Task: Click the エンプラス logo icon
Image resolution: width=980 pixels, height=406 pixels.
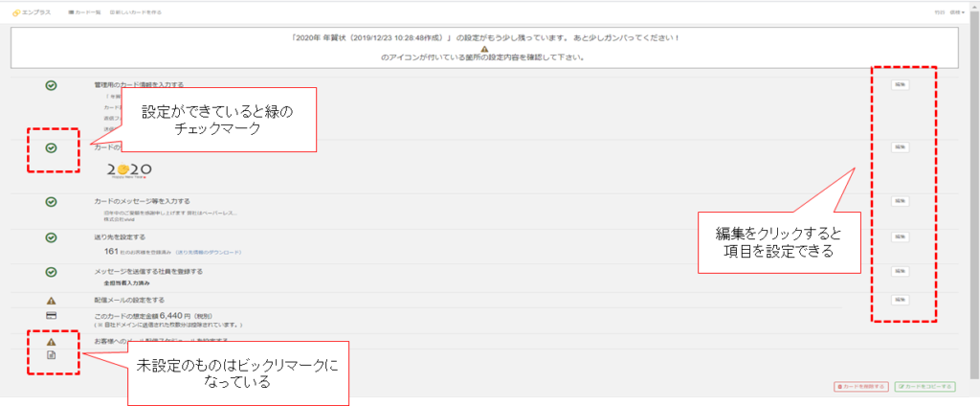Action: tap(16, 12)
